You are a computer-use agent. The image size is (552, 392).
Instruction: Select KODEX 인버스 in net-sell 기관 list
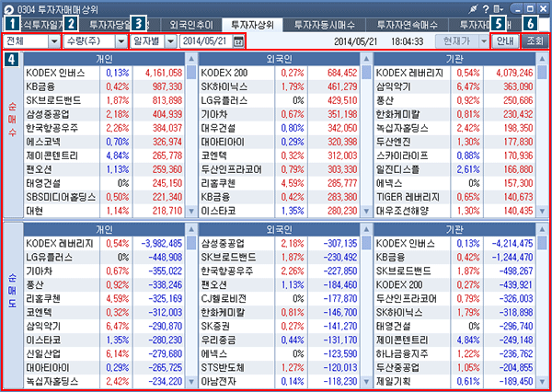pos(454,243)
